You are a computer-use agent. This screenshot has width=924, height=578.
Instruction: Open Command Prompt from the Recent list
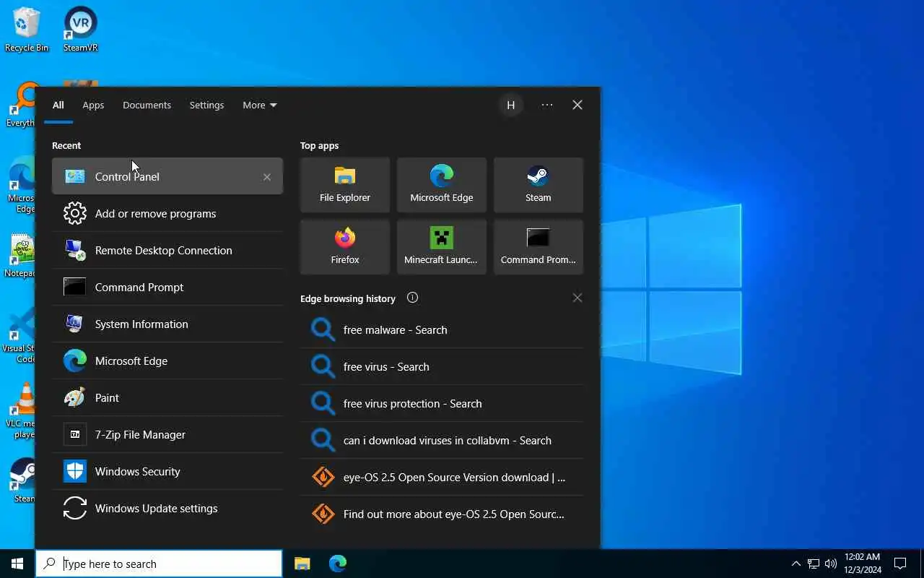pyautogui.click(x=167, y=287)
